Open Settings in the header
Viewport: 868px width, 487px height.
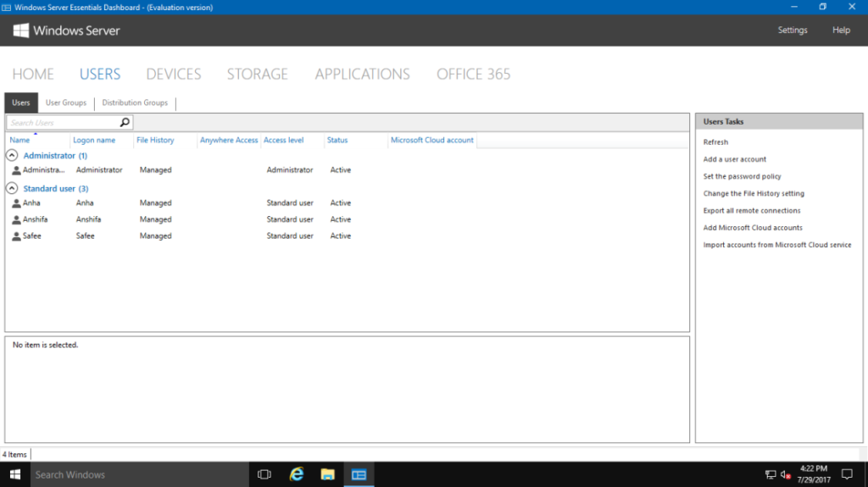pos(793,30)
